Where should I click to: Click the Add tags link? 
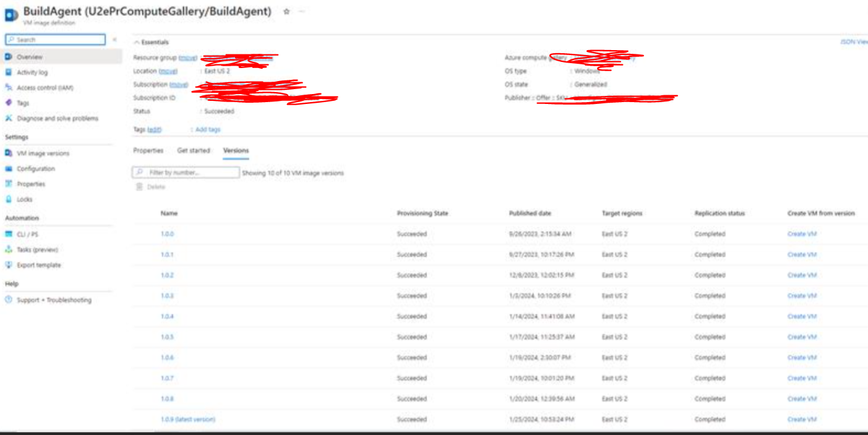coord(208,129)
